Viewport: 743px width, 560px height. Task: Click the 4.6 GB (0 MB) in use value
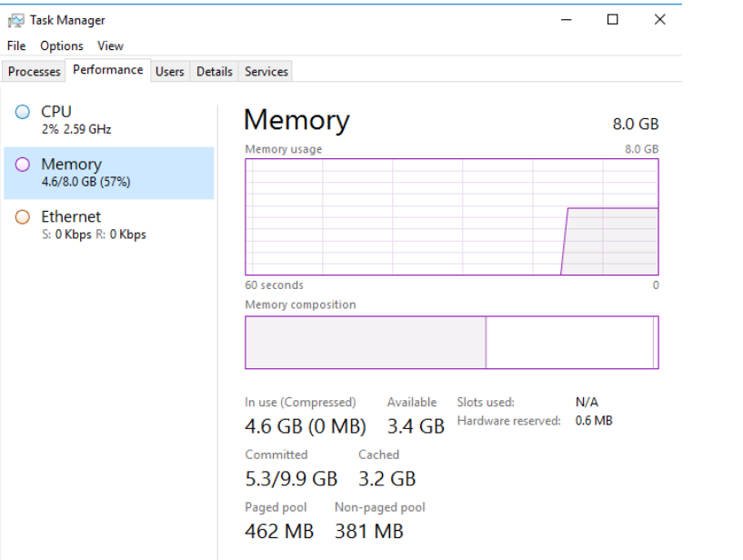pos(306,426)
